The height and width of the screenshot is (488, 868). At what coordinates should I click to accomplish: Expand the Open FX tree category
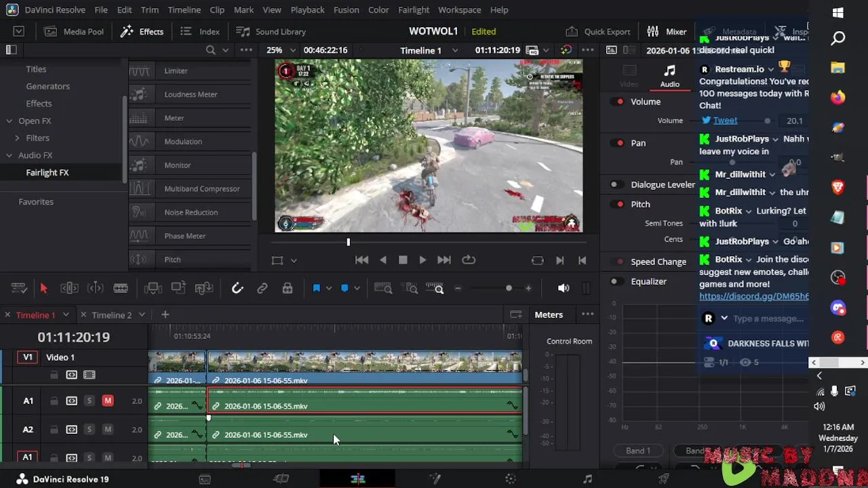[9, 121]
